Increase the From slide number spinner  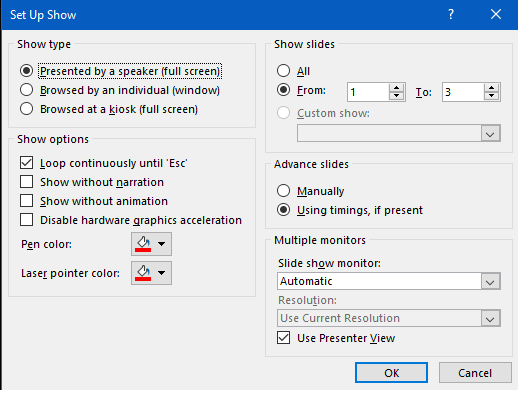coord(396,88)
